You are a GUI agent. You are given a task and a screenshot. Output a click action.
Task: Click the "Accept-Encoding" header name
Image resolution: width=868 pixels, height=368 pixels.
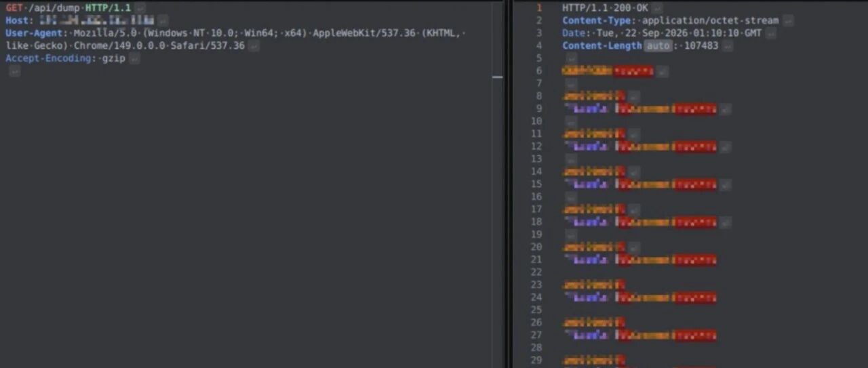pyautogui.click(x=47, y=59)
